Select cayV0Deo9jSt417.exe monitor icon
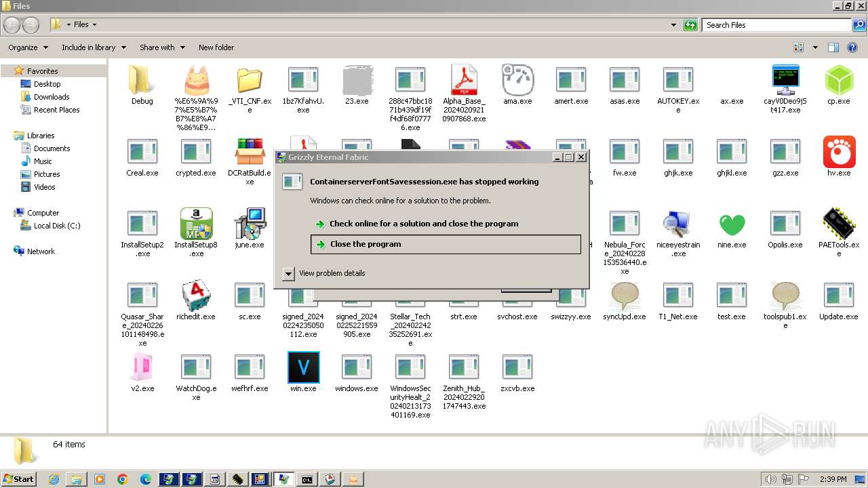This screenshot has height=488, width=868. [785, 80]
